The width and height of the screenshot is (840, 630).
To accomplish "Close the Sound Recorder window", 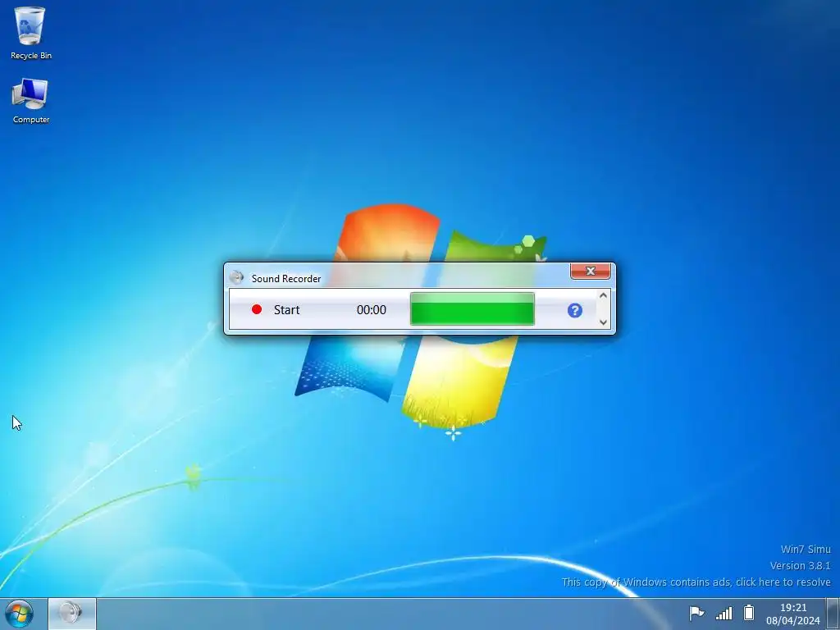I will pyautogui.click(x=591, y=271).
